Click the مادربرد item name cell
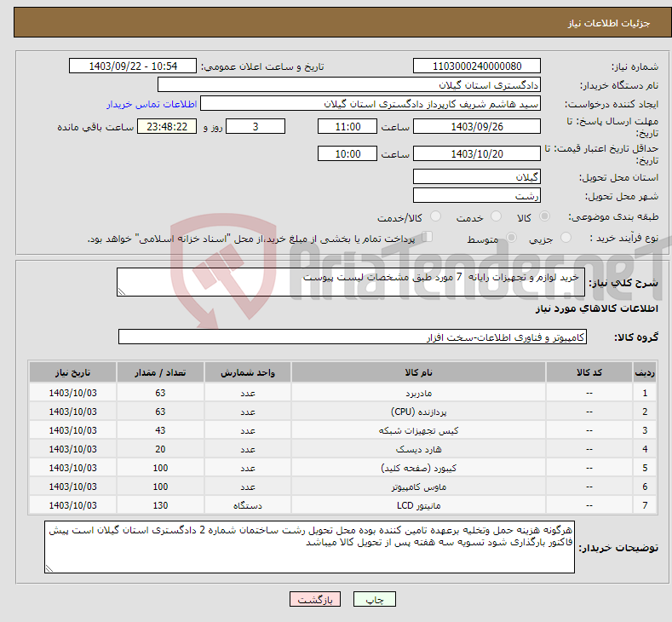This screenshot has height=622, width=672. coord(418,393)
